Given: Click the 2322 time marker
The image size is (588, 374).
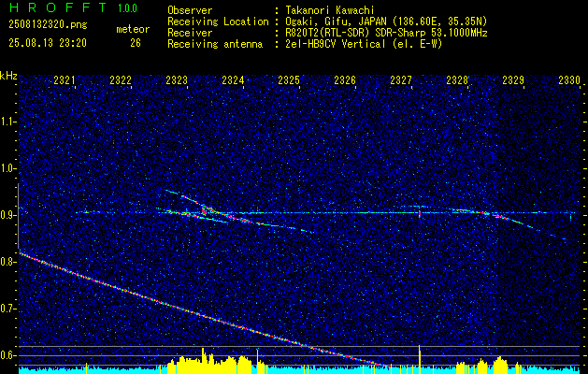Looking at the screenshot, I should click(121, 80).
